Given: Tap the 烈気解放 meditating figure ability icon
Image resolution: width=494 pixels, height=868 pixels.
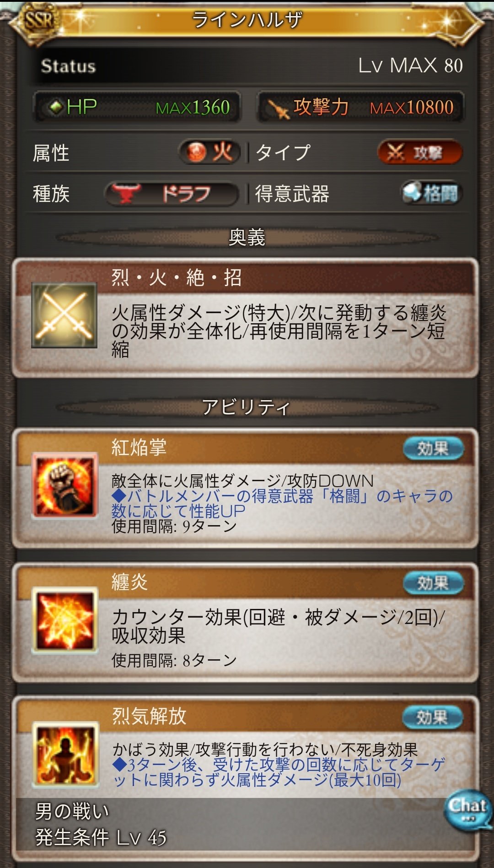Looking at the screenshot, I should click(65, 754).
